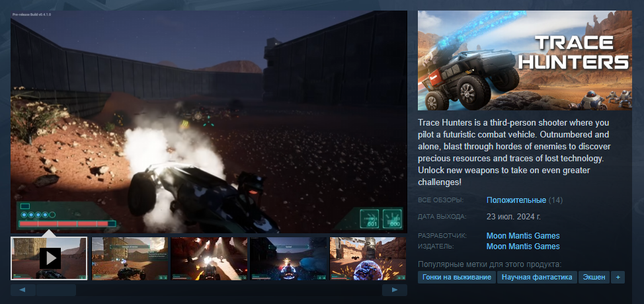Select the Экшен tag
The width and height of the screenshot is (644, 304).
(x=594, y=278)
